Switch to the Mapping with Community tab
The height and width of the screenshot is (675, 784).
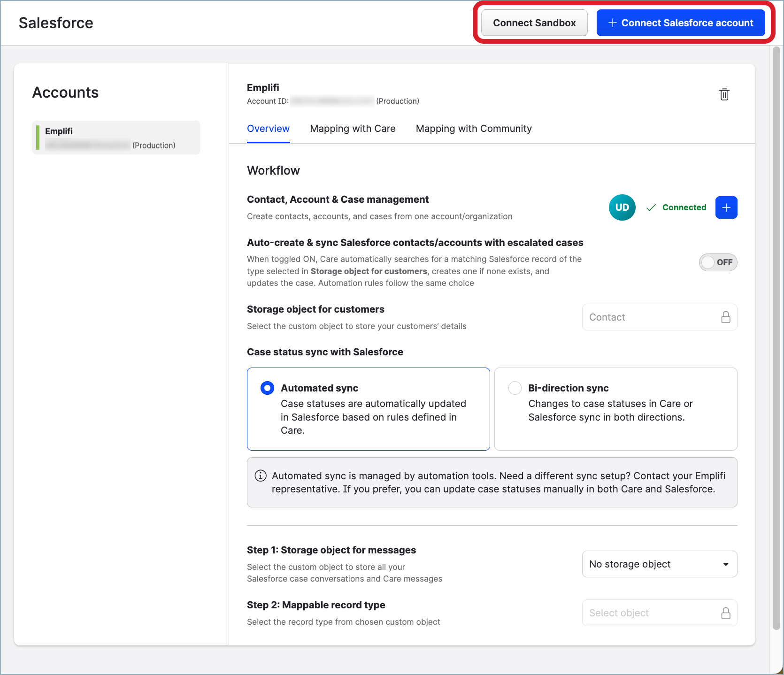(x=473, y=129)
